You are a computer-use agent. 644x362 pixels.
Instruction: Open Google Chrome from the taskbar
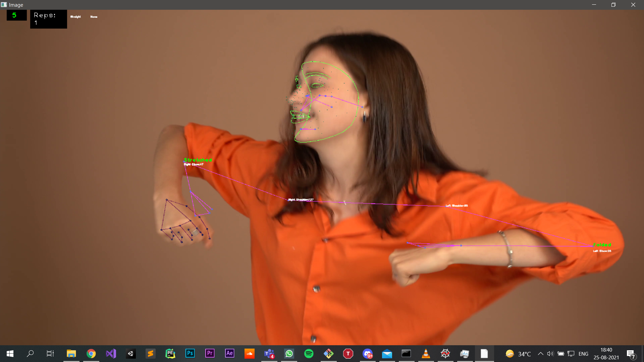click(91, 353)
